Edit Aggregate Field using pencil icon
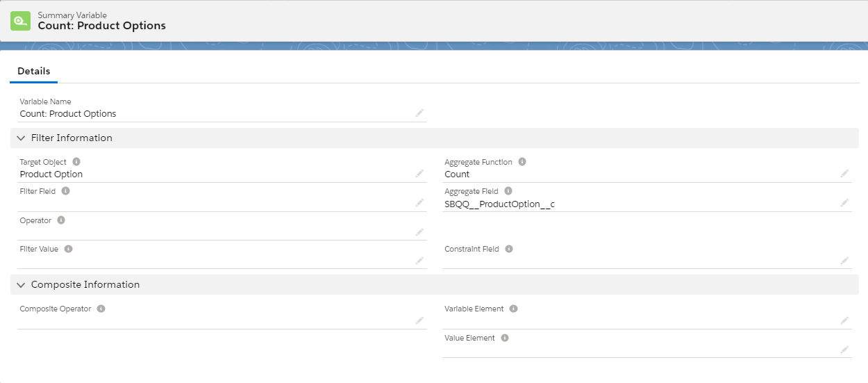Image resolution: width=868 pixels, height=383 pixels. 844,202
